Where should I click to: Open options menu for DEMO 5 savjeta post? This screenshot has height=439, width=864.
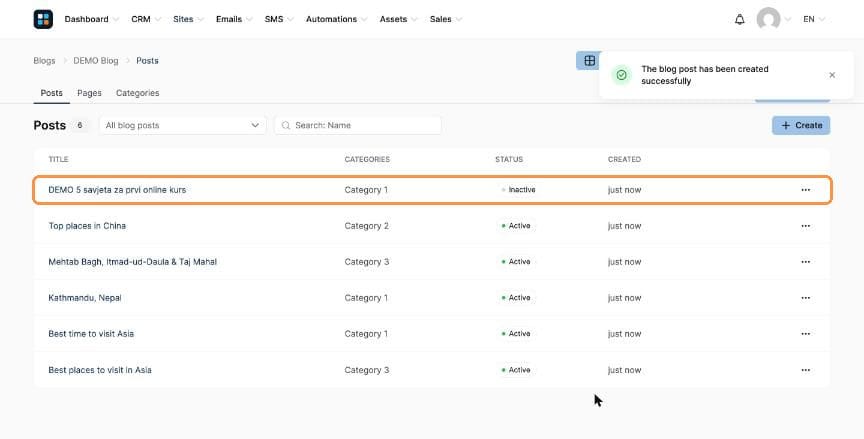[x=806, y=190]
